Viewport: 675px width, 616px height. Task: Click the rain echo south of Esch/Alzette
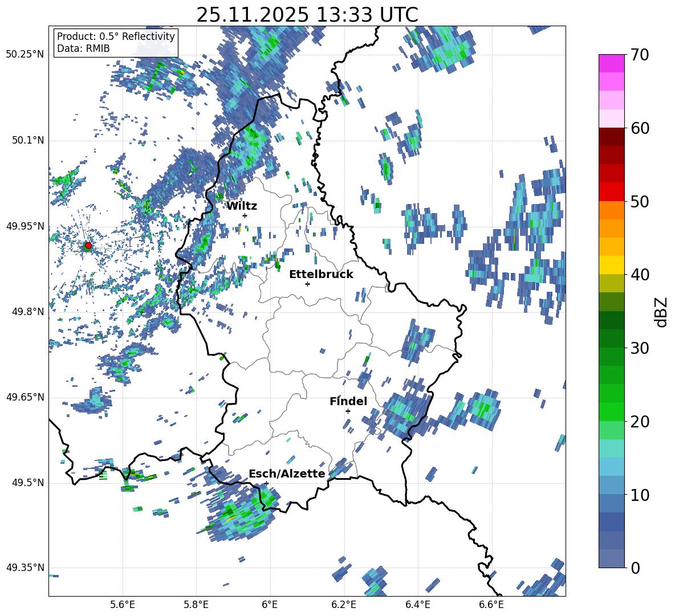[x=241, y=514]
